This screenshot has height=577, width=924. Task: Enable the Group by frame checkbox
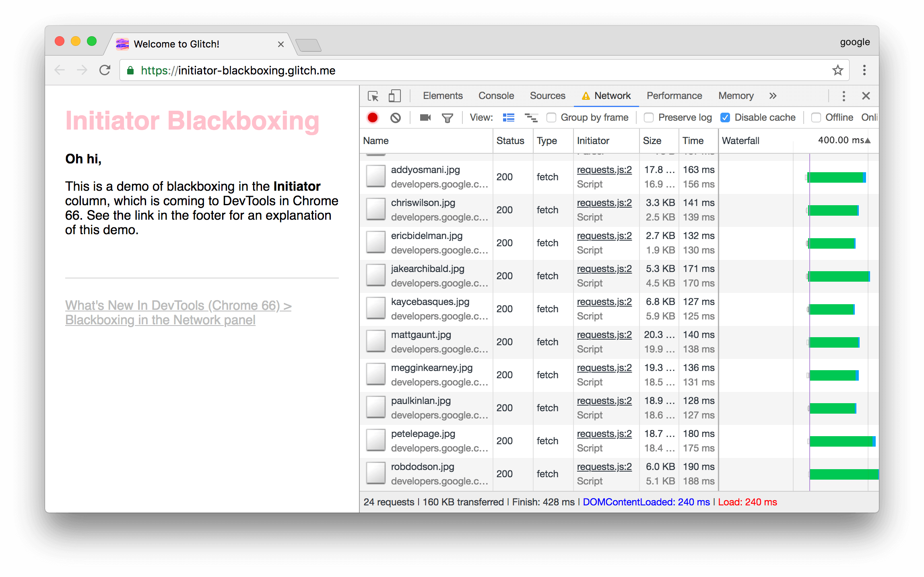point(551,117)
